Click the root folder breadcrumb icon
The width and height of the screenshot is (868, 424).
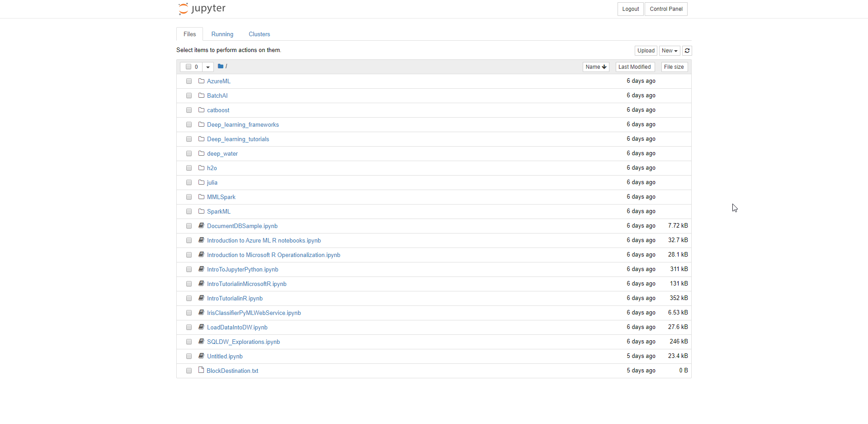[x=221, y=66]
